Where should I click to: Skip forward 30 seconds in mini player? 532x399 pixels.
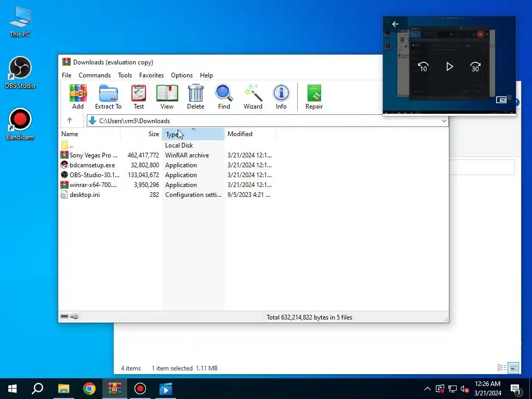[x=475, y=67]
